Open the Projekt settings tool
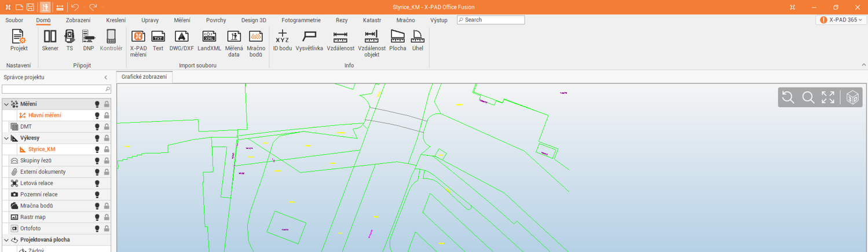The image size is (868, 252). [19, 40]
